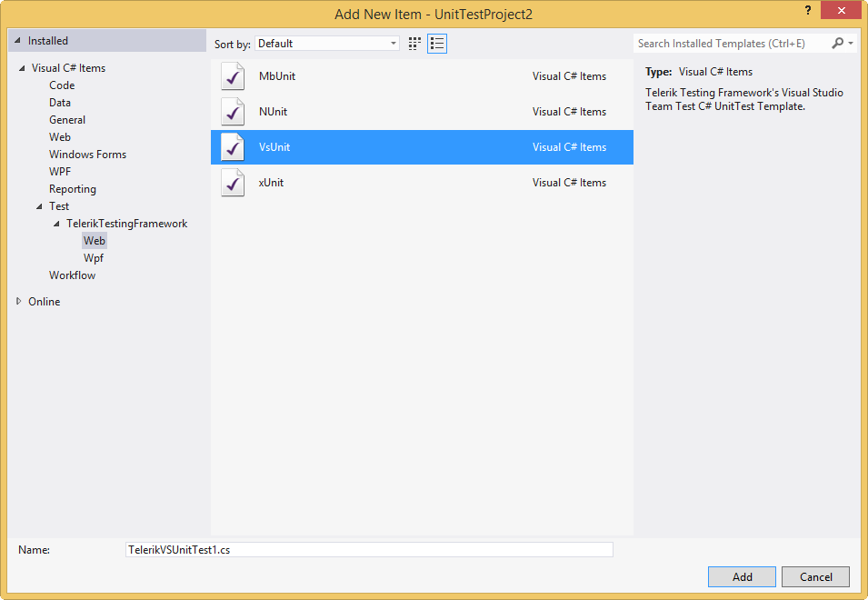Collapse the Test node arrow
This screenshot has height=600, width=868.
pyautogui.click(x=39, y=206)
